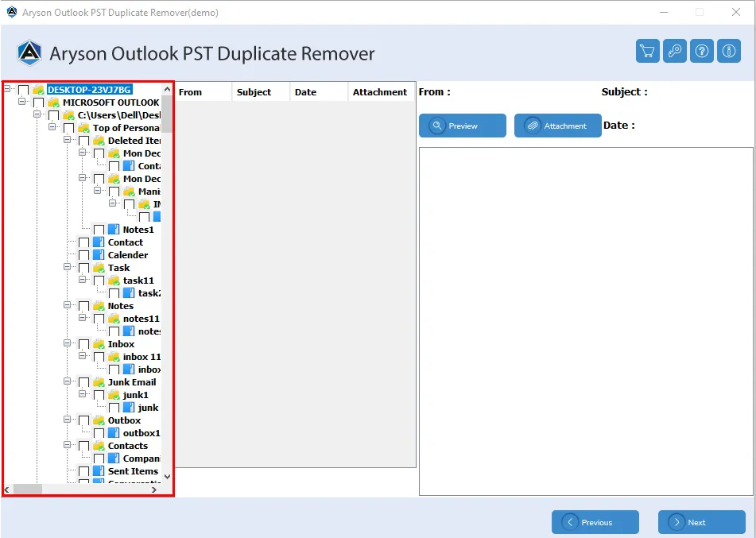The image size is (756, 538).
Task: Click the Aryson logo in header
Action: pyautogui.click(x=29, y=53)
